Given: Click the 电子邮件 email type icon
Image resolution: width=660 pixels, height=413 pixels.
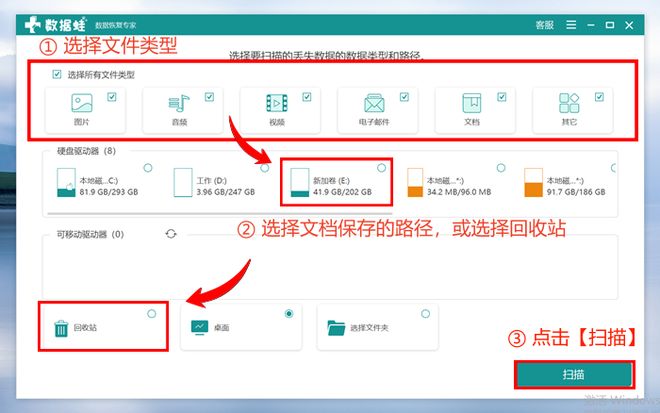Looking at the screenshot, I should (374, 103).
